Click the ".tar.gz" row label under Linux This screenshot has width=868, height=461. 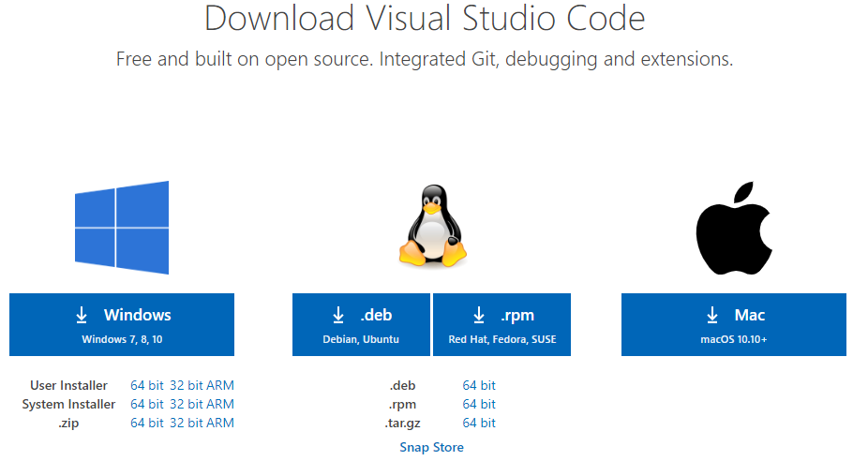[x=402, y=424]
